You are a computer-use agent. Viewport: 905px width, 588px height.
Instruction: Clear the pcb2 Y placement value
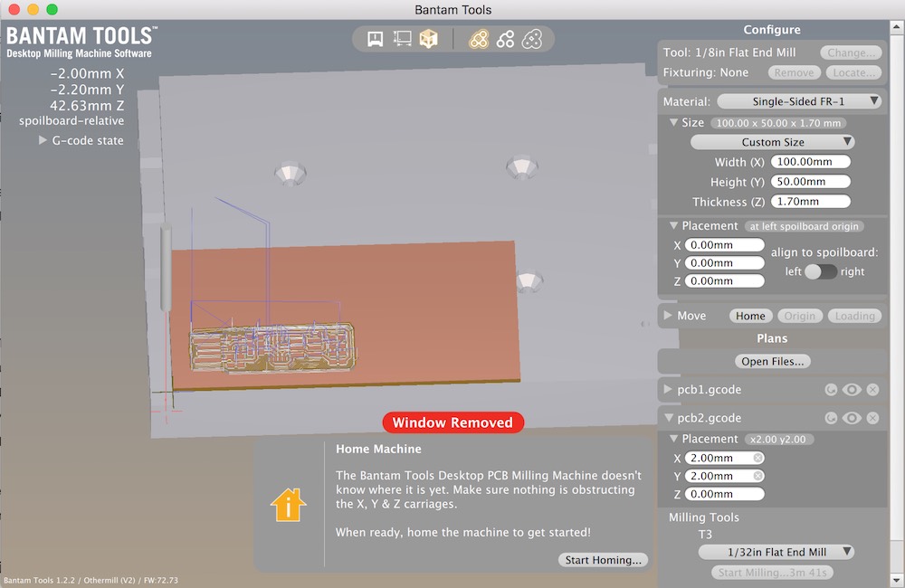point(757,476)
